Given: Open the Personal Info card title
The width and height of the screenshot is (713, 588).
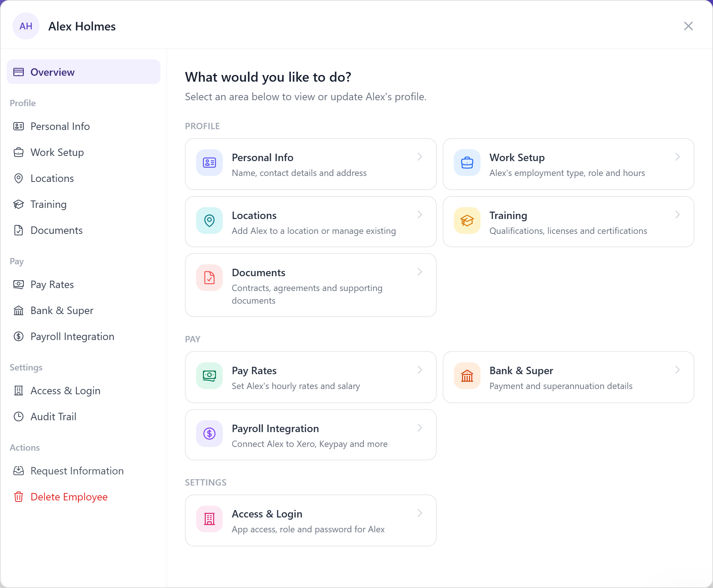Looking at the screenshot, I should pos(263,157).
